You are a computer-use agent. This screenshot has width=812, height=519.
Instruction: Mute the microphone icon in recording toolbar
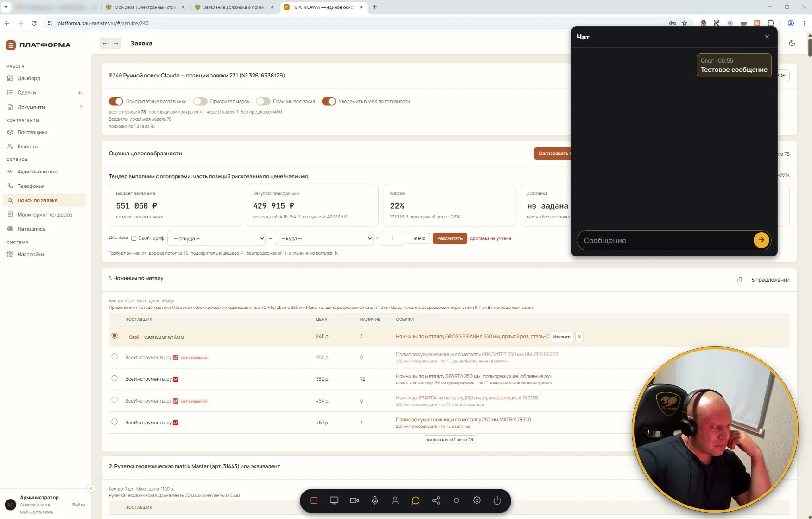pyautogui.click(x=375, y=500)
